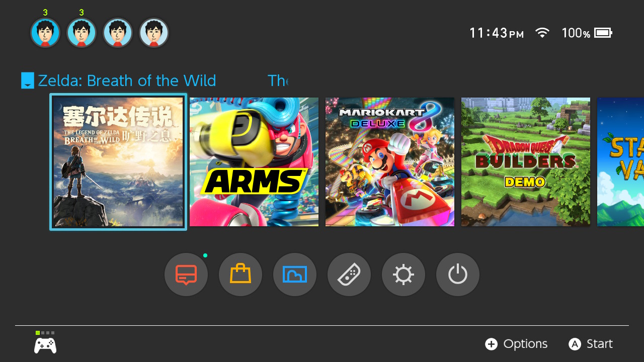Open the News icon

[x=186, y=275]
